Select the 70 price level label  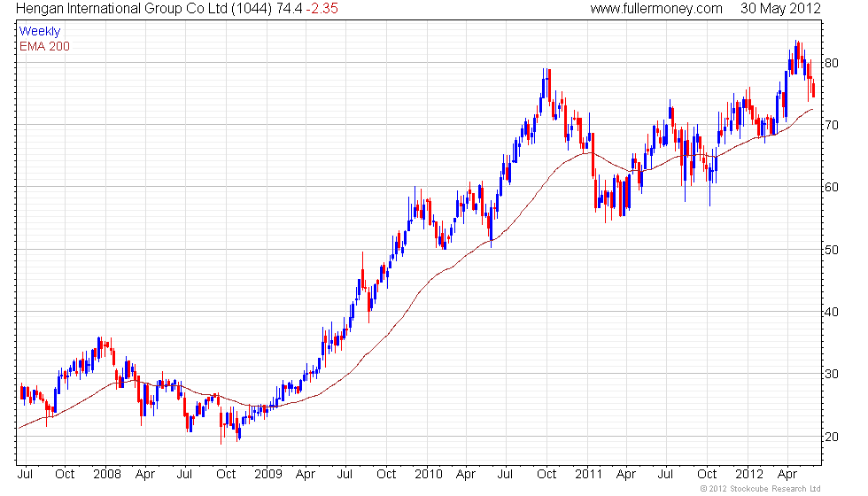coord(832,125)
